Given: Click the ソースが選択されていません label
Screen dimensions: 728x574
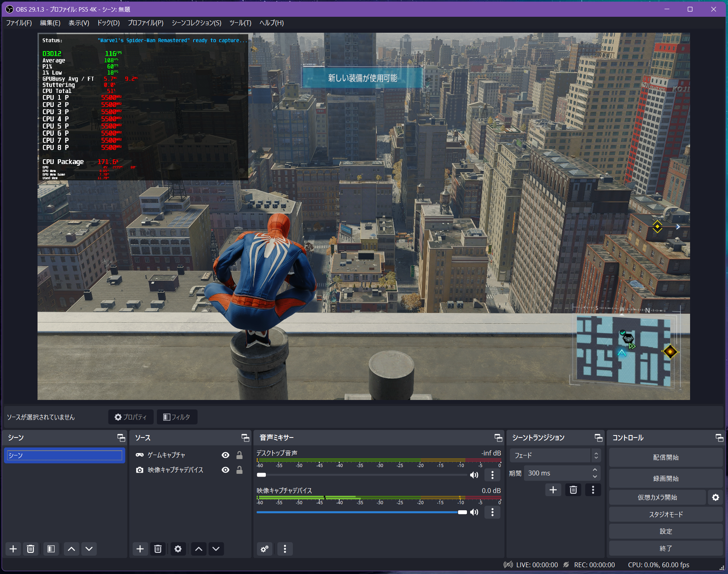Looking at the screenshot, I should [x=41, y=417].
